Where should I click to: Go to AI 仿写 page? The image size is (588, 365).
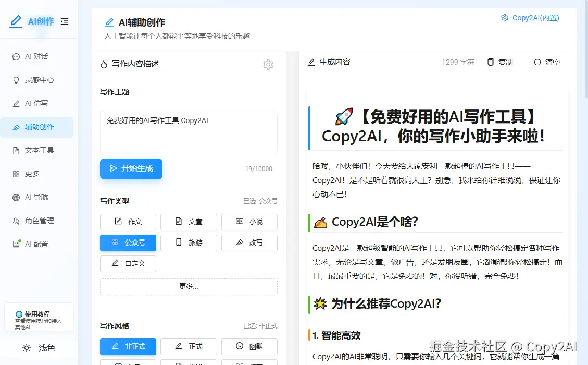(x=37, y=103)
